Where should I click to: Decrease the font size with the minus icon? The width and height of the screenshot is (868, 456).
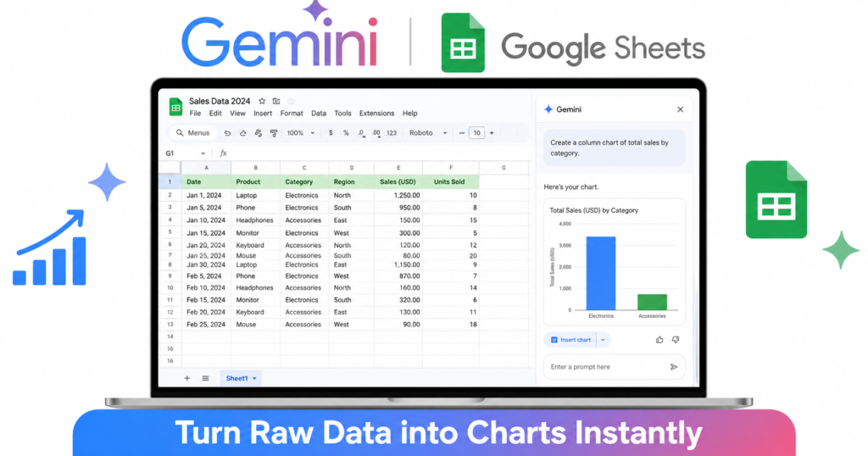coord(462,133)
